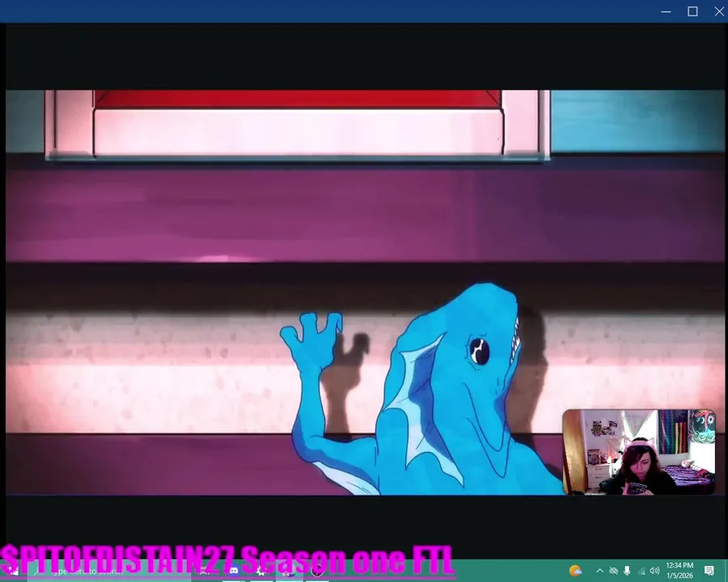Screen dimensions: 728x582
Task: Open the volume speaker icon in the tray
Action: click(x=654, y=571)
